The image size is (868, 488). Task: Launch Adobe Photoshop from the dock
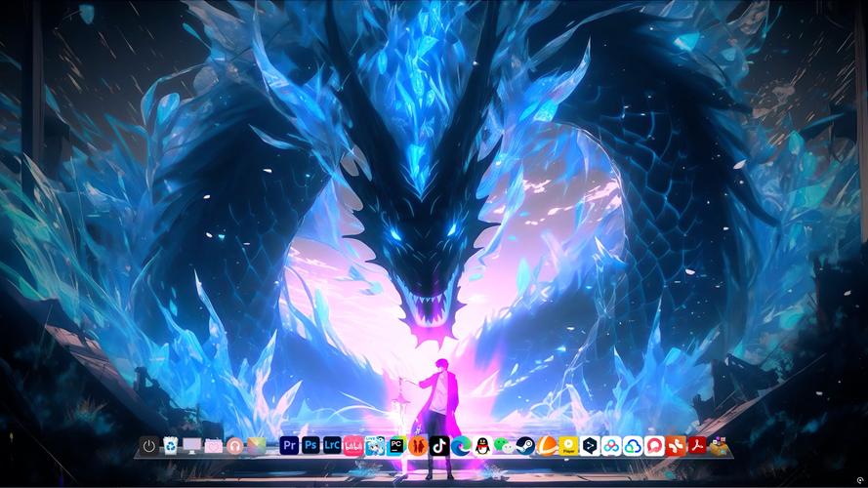click(310, 445)
